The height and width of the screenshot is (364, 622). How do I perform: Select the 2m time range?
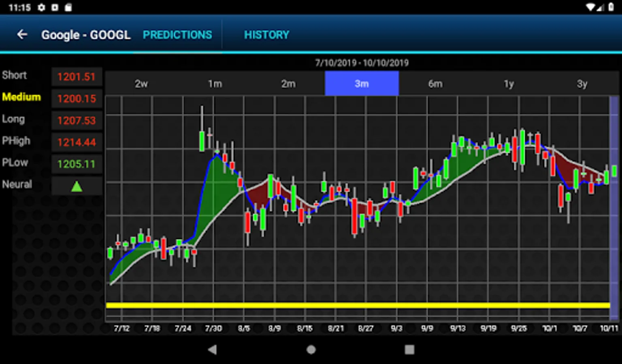click(288, 84)
